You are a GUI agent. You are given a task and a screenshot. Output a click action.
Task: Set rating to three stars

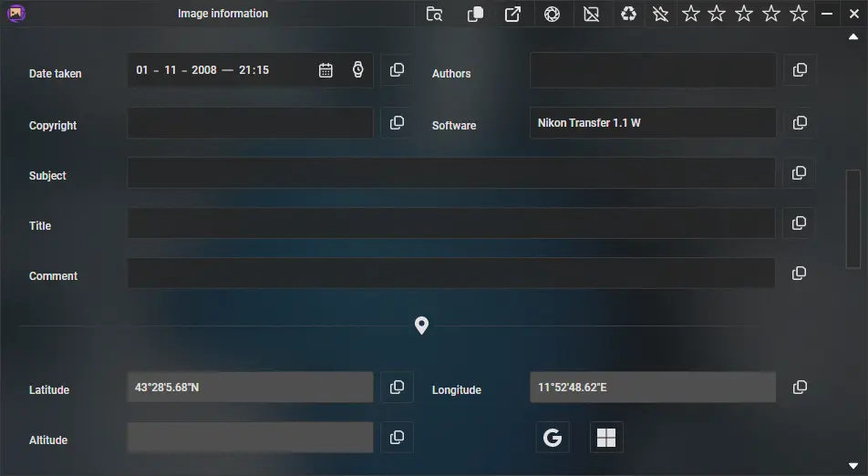click(744, 14)
